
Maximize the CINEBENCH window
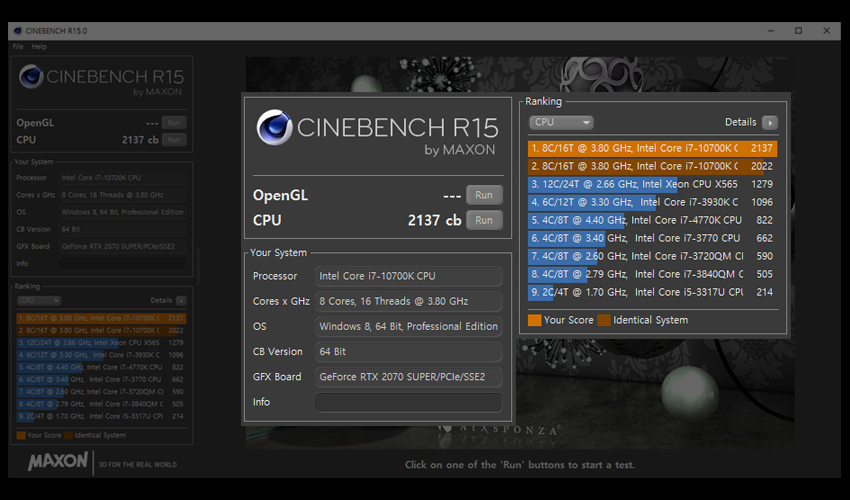[x=799, y=31]
